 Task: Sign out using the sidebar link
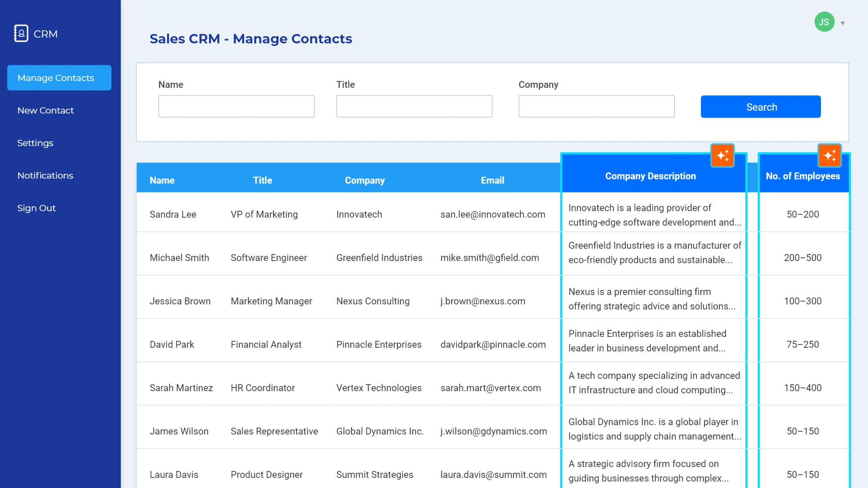pyautogui.click(x=36, y=208)
